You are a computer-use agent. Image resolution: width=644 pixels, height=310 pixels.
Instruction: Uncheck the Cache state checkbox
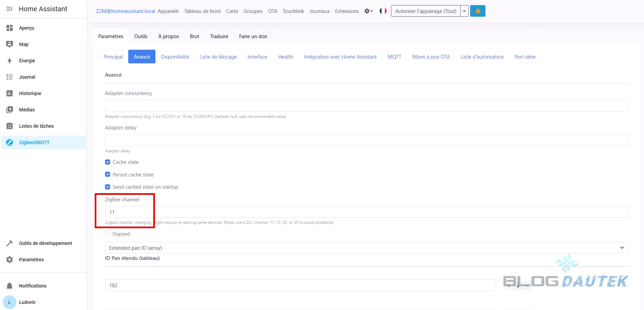[x=108, y=162]
